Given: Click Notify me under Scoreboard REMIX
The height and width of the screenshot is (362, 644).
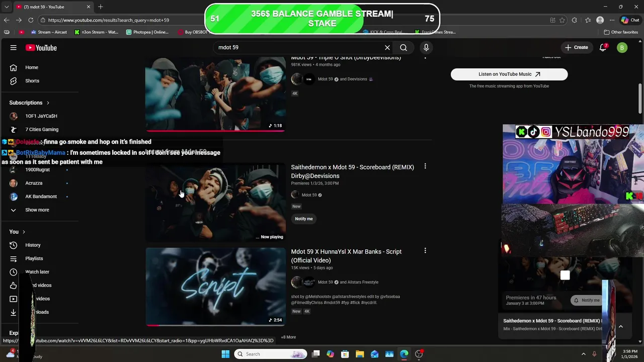Looking at the screenshot, I should click(x=304, y=219).
